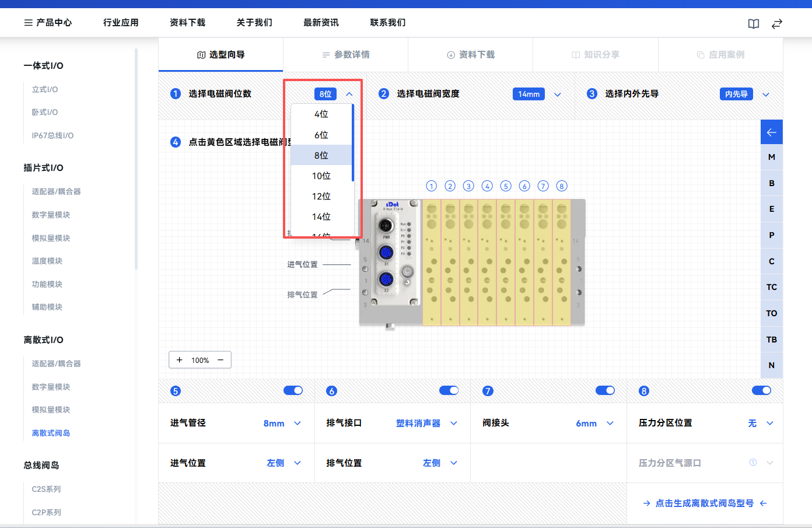The image size is (812, 528).
Task: Click the minus zoom-out icon
Action: 220,360
